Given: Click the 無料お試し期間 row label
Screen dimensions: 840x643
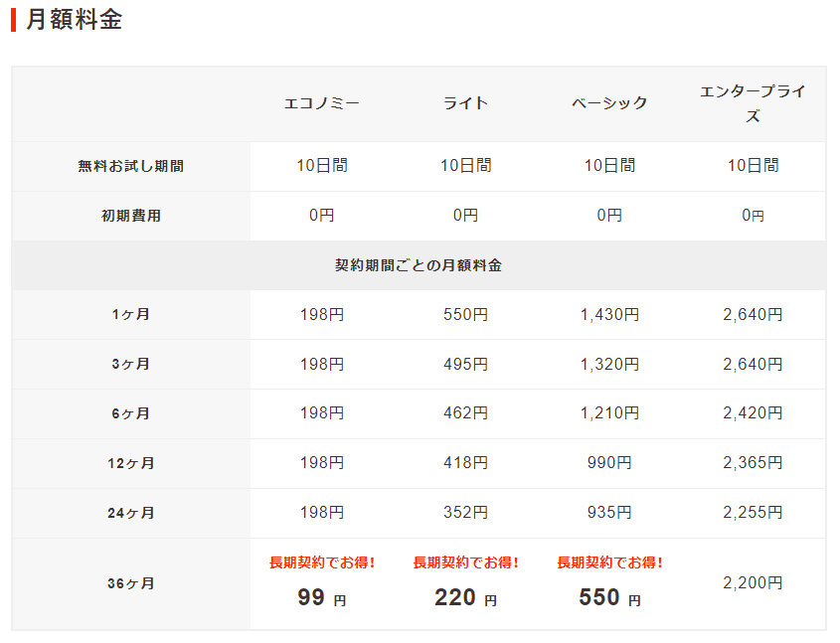Looking at the screenshot, I should click(131, 167).
